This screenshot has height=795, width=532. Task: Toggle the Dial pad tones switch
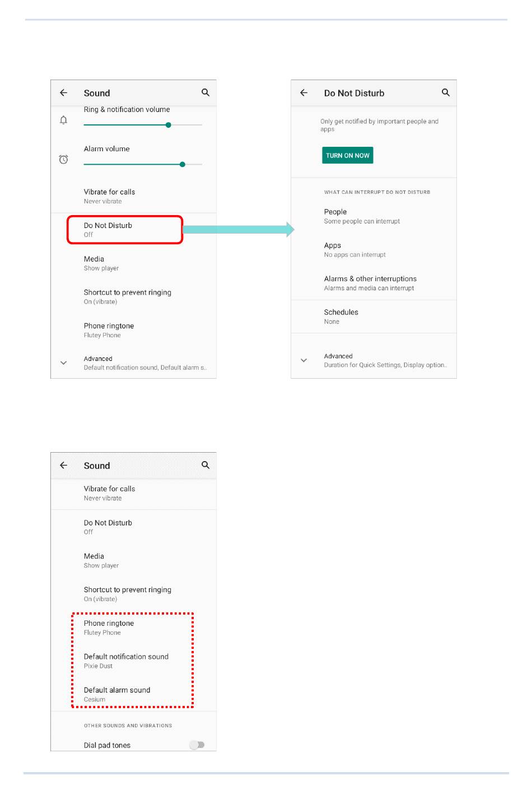[197, 745]
